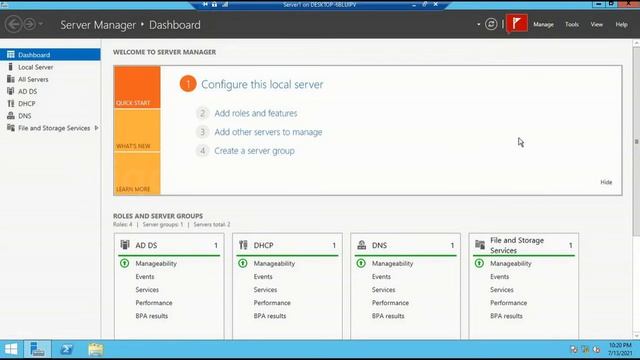Click Create a server group link
Screen dimensions: 640x360
click(254, 151)
